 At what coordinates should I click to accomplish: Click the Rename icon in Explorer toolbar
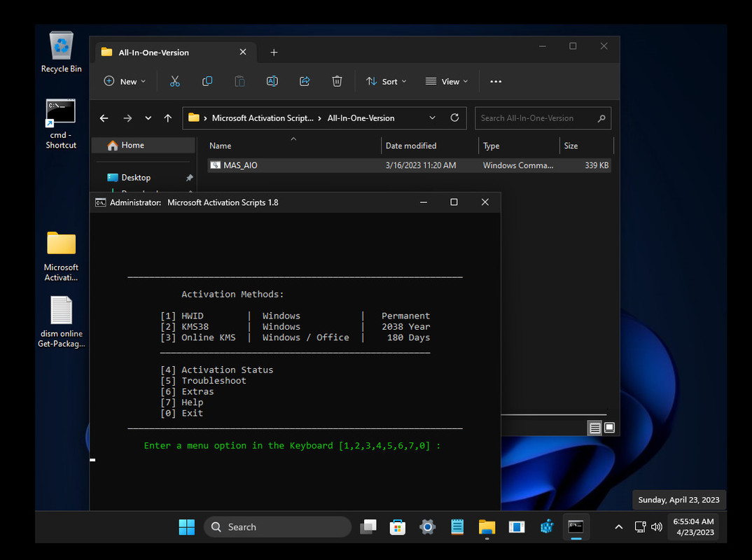pyautogui.click(x=272, y=81)
